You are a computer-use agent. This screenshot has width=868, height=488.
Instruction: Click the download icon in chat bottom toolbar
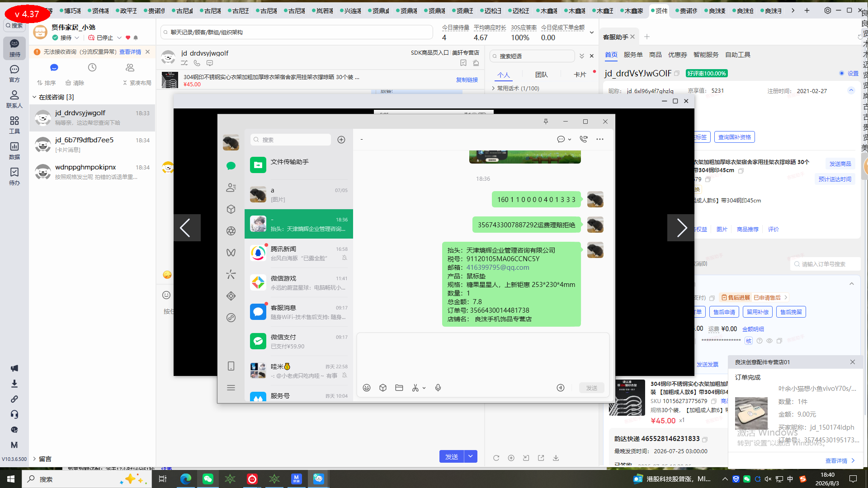tap(556, 458)
